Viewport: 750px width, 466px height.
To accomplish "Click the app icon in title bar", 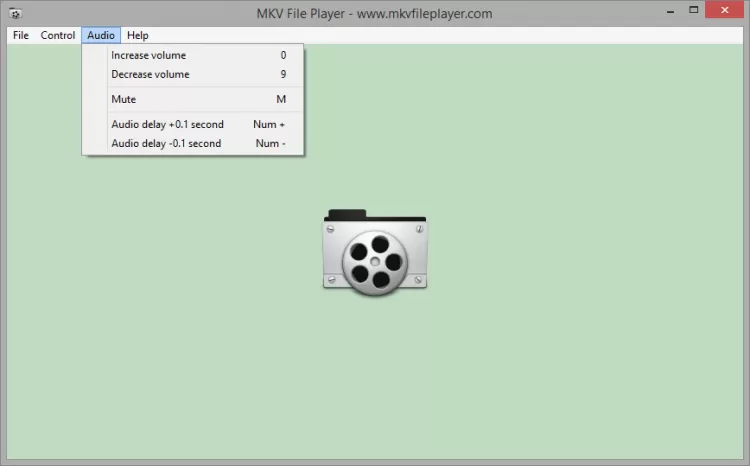I will [x=15, y=13].
